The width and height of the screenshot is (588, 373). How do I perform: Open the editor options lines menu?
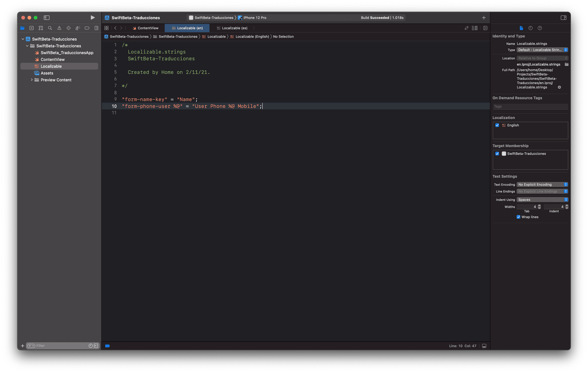coord(475,28)
